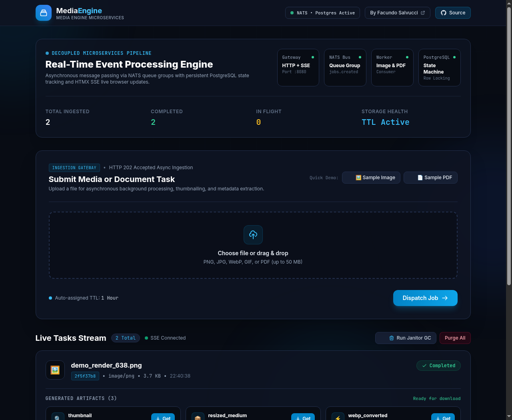512x420 pixels.
Task: Load the Sample Image demo
Action: [x=371, y=178]
